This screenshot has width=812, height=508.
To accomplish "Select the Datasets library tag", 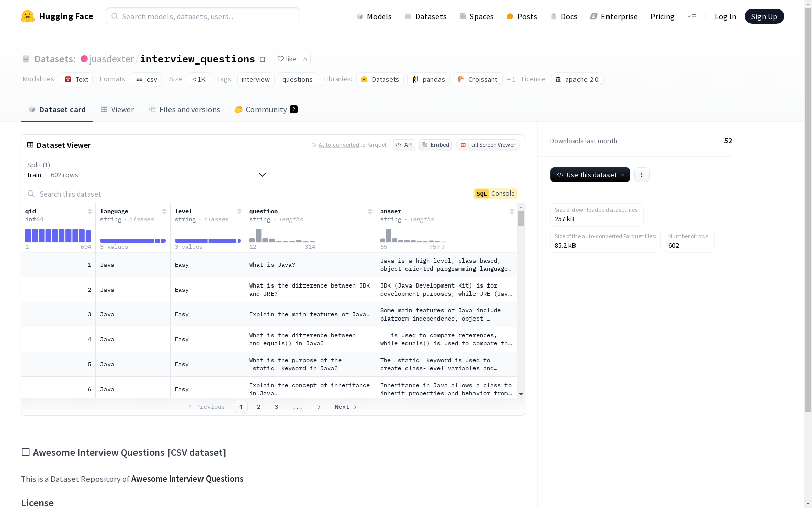I will coord(380,79).
